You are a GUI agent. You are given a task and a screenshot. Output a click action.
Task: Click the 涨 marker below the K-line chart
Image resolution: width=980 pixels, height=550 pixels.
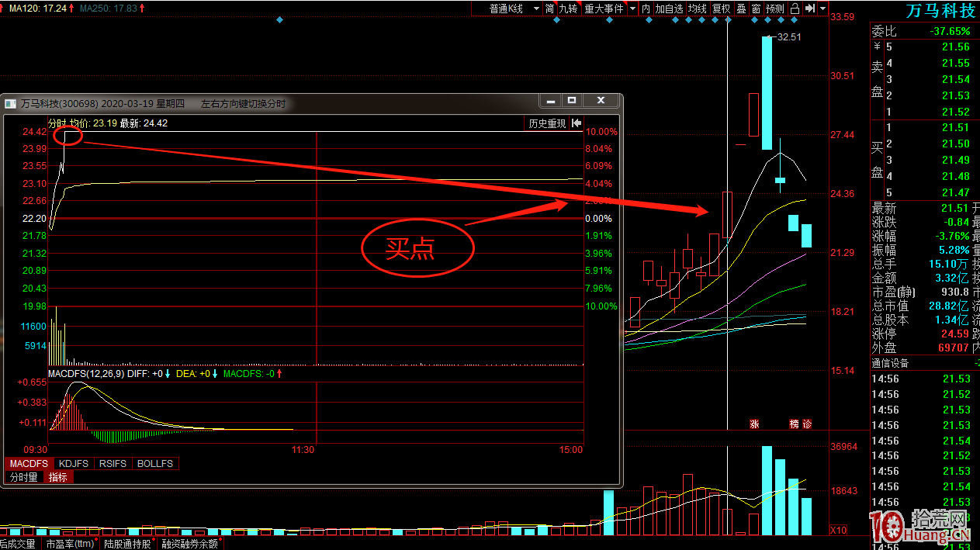[753, 424]
